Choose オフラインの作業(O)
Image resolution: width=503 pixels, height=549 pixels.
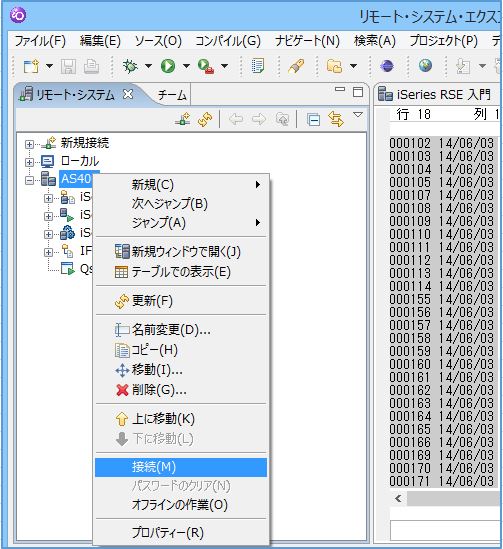(x=181, y=505)
